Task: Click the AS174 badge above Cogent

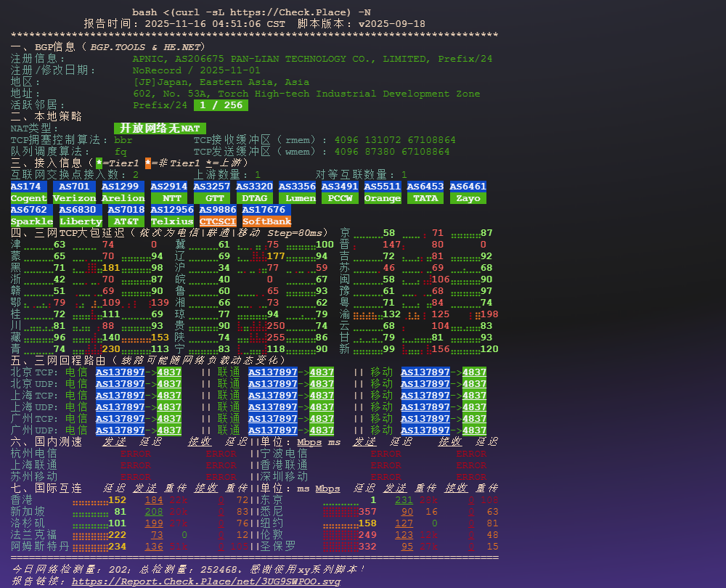Action: coord(29,187)
